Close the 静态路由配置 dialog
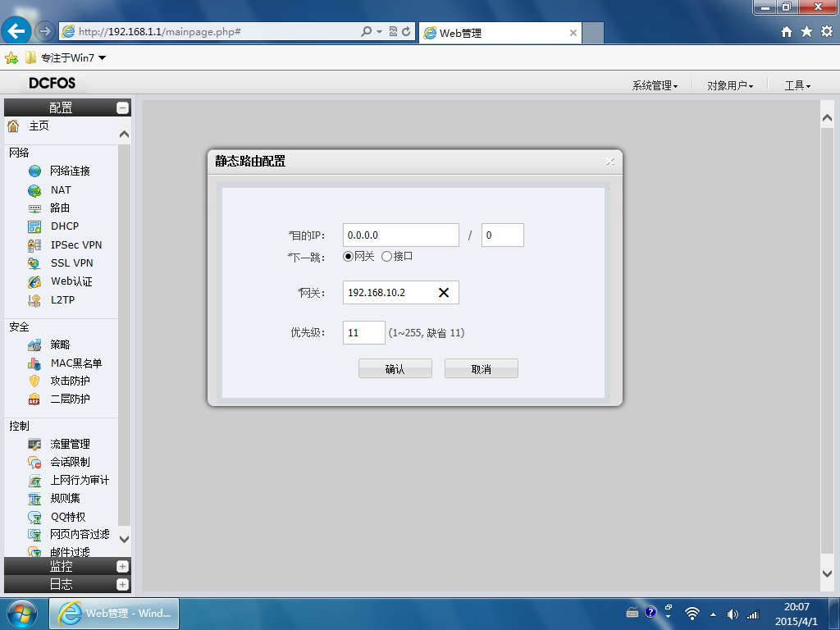Viewport: 840px width, 630px height. point(609,162)
